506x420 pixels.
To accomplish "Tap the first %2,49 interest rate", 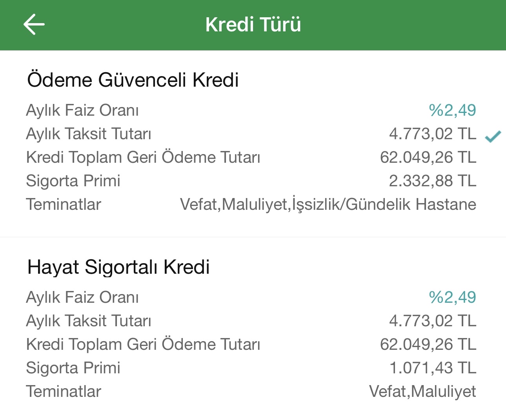I will tap(452, 110).
